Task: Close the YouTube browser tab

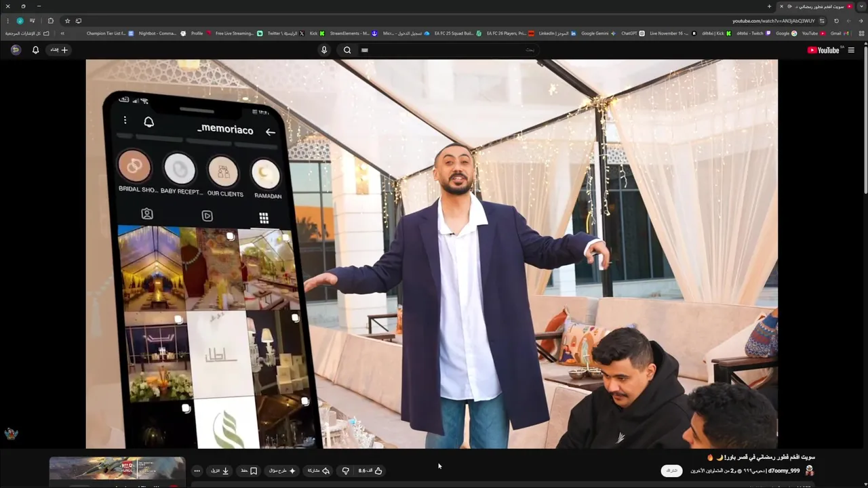Action: [781, 6]
